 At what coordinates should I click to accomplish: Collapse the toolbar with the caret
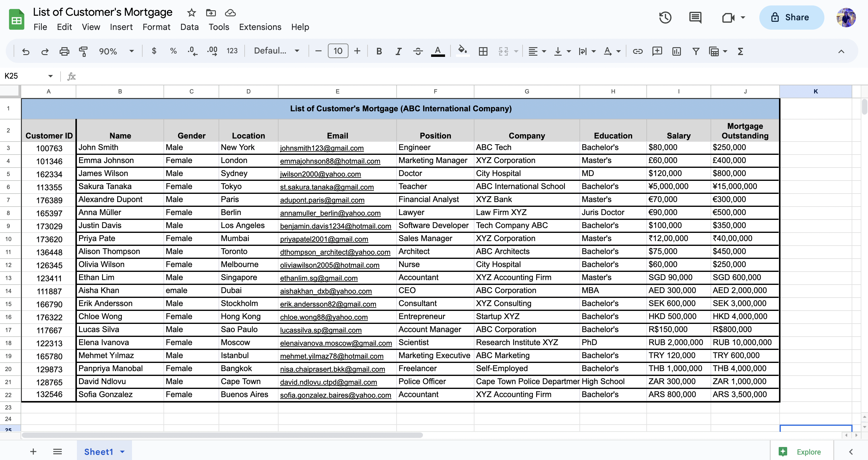coord(841,51)
